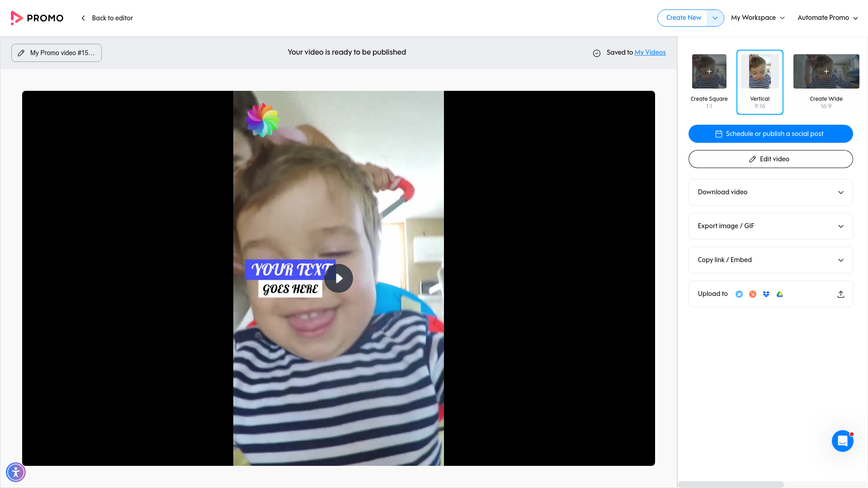Upload the video to Wistia

739,294
